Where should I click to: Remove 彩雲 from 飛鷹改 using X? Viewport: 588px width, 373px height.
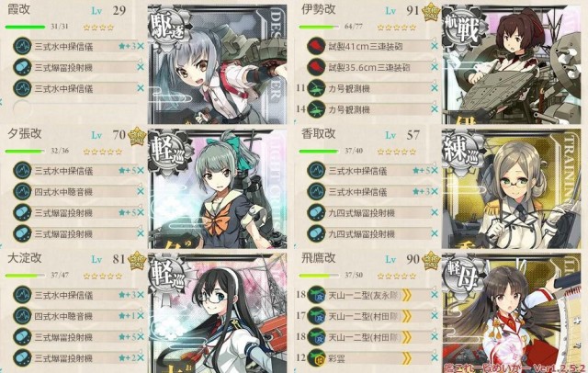435,357
